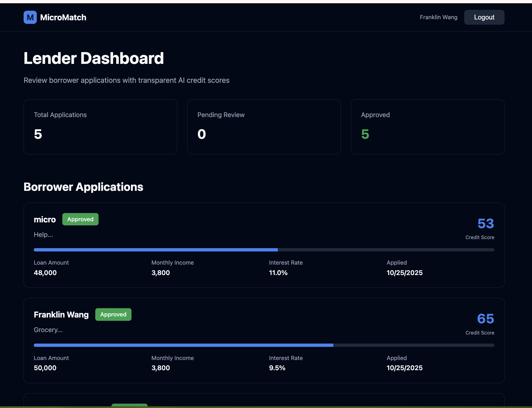
Task: Click the green Approved count number 5
Action: tap(365, 134)
